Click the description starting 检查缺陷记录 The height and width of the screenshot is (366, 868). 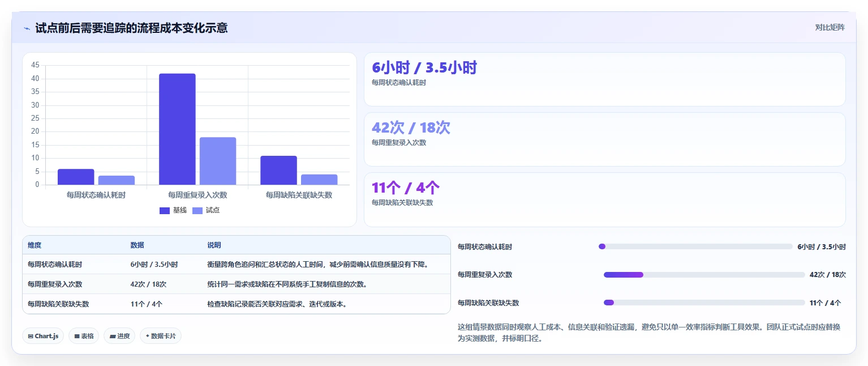pos(277,304)
